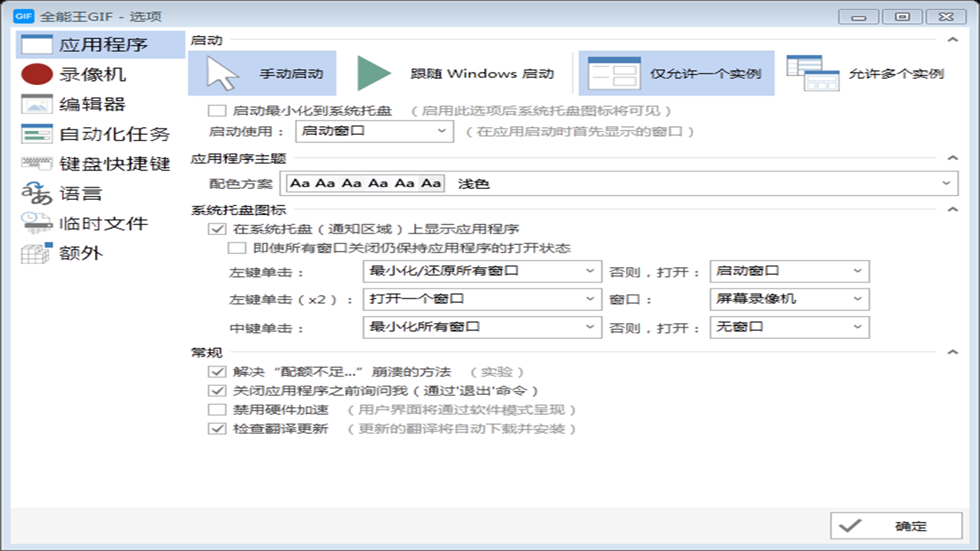Open the 左键单击 action dropdown
The height and width of the screenshot is (551, 980).
482,272
